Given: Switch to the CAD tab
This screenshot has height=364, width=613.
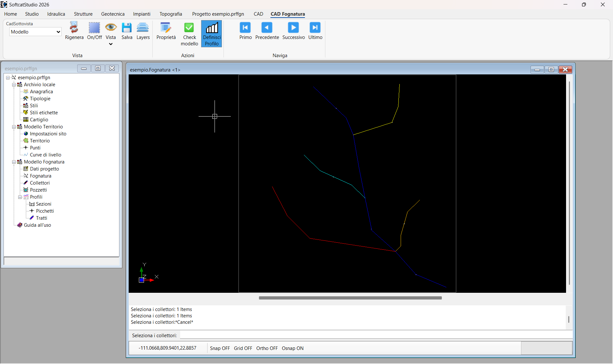Looking at the screenshot, I should 258,14.
